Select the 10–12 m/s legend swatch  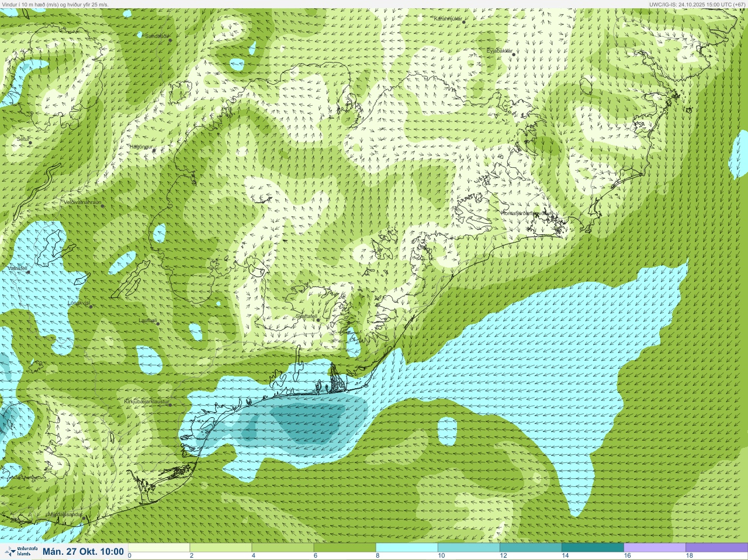469,548
